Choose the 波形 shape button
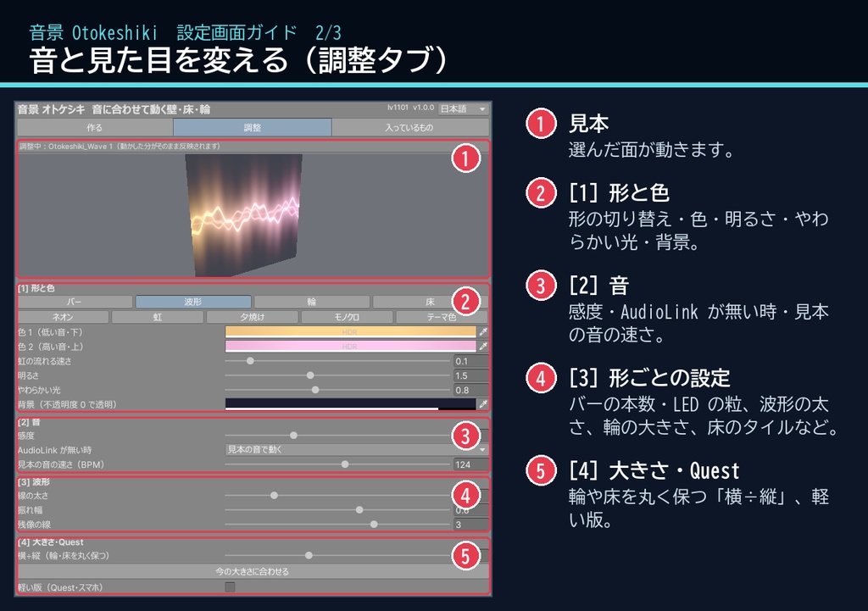868x611 pixels. [193, 302]
